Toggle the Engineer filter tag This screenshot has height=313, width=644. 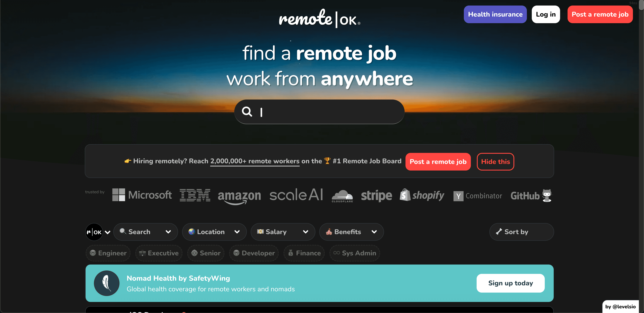tap(108, 253)
